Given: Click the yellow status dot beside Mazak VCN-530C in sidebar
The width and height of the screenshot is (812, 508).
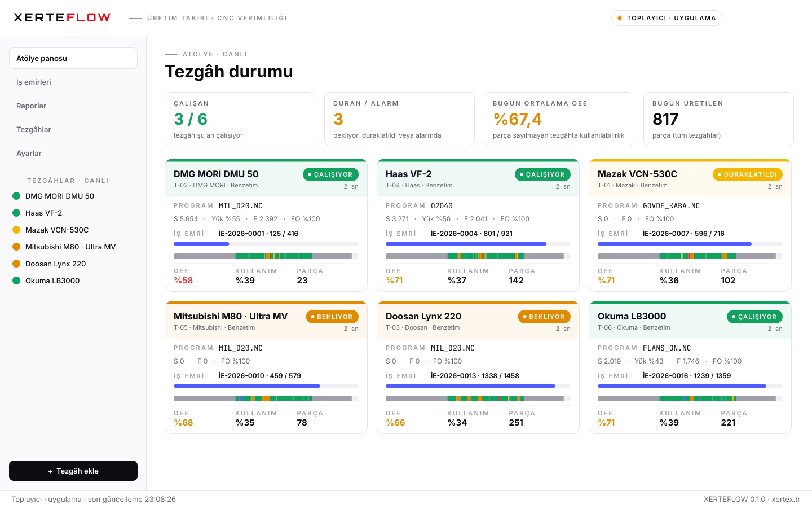Looking at the screenshot, I should click(x=16, y=230).
